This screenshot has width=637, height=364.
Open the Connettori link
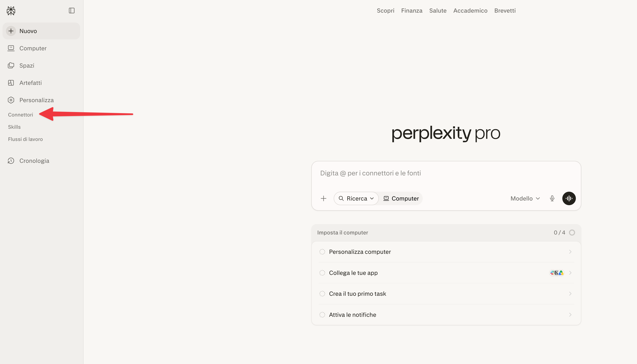click(x=20, y=115)
